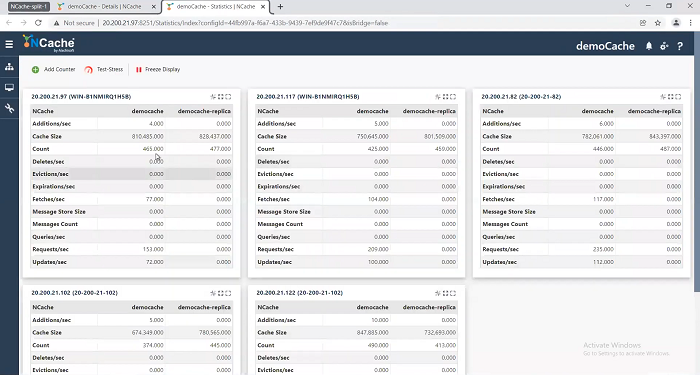Open the cluster topology sidebar icon
The width and height of the screenshot is (700, 375).
(x=9, y=67)
